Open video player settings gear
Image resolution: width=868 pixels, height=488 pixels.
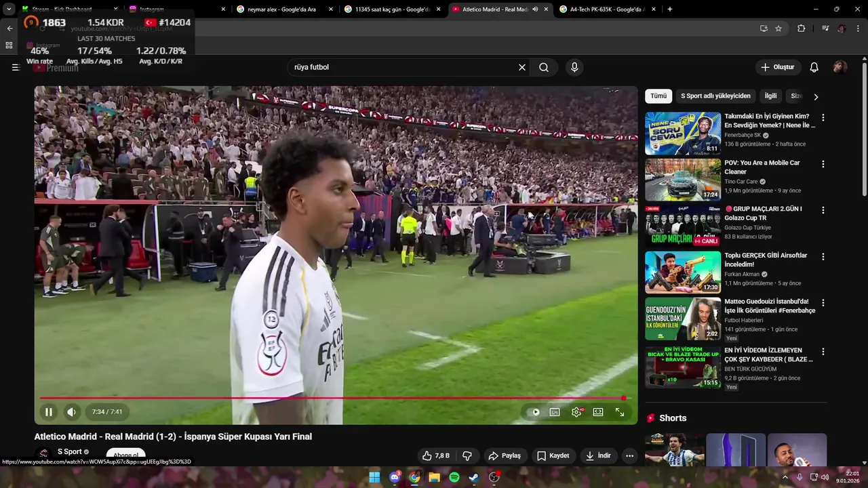[576, 412]
